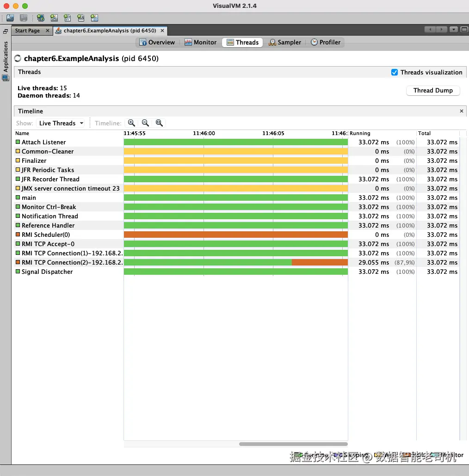Switch to the Sampler tab
The height and width of the screenshot is (476, 469).
click(285, 42)
